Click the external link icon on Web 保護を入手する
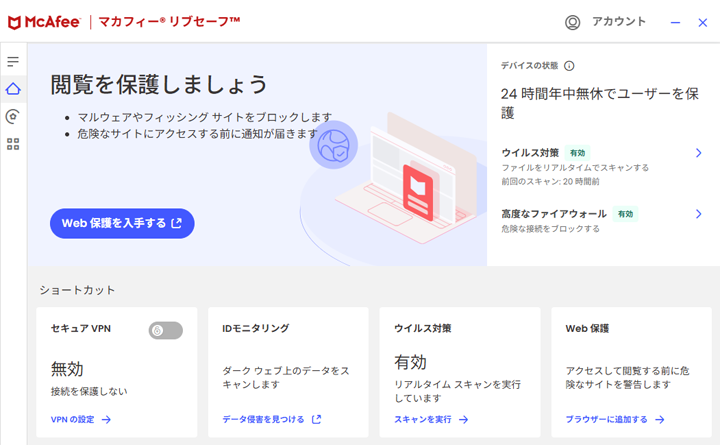Screen dimensions: 720x445 pos(177,223)
